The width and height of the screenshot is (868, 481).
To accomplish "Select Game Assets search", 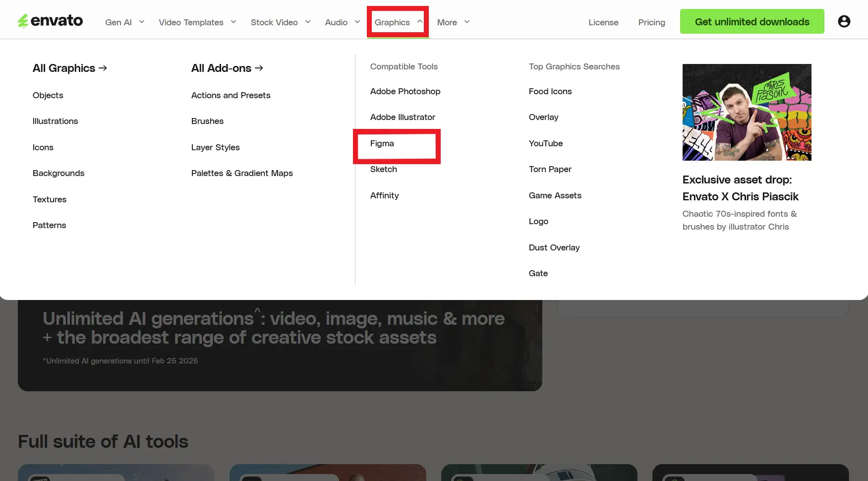I will point(555,195).
